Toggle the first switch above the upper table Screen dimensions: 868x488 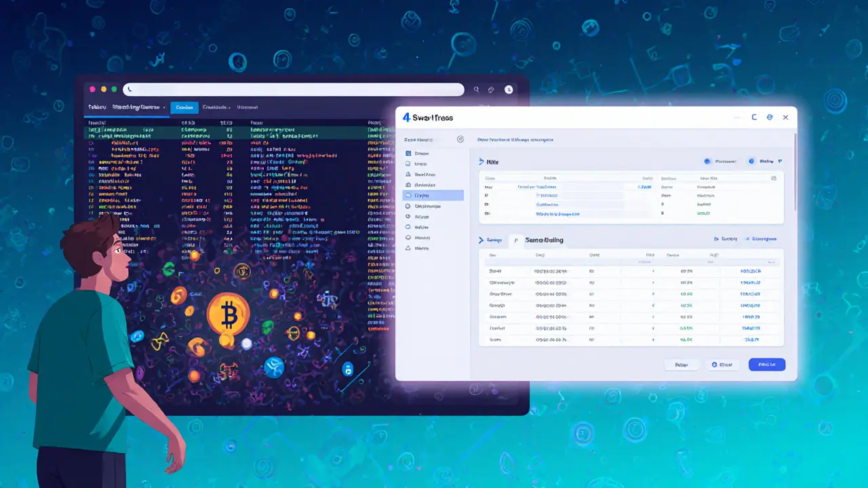pos(707,161)
